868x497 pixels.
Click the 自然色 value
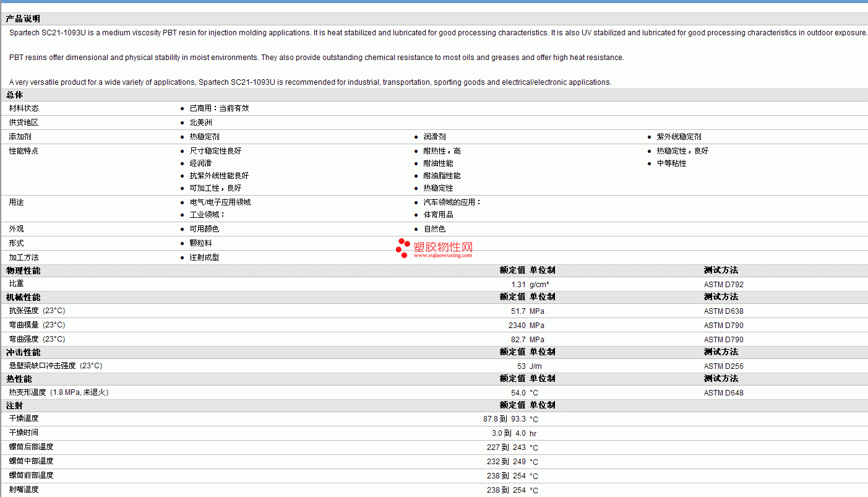[x=434, y=229]
